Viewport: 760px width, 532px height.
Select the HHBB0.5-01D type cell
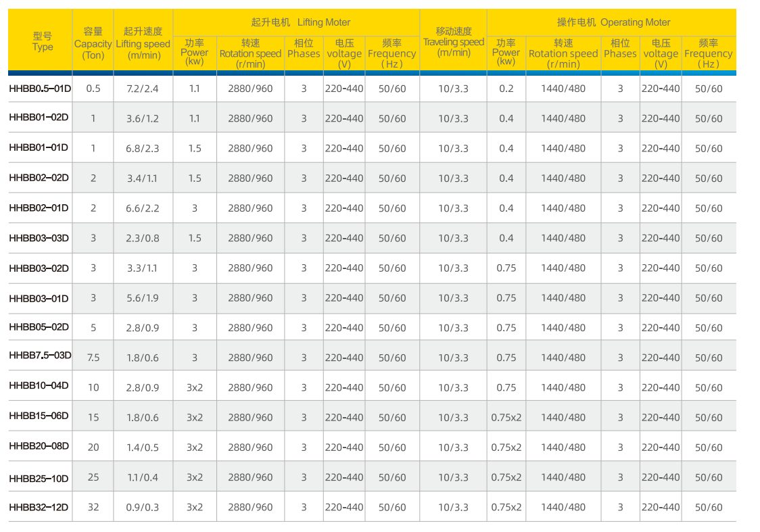[40, 89]
